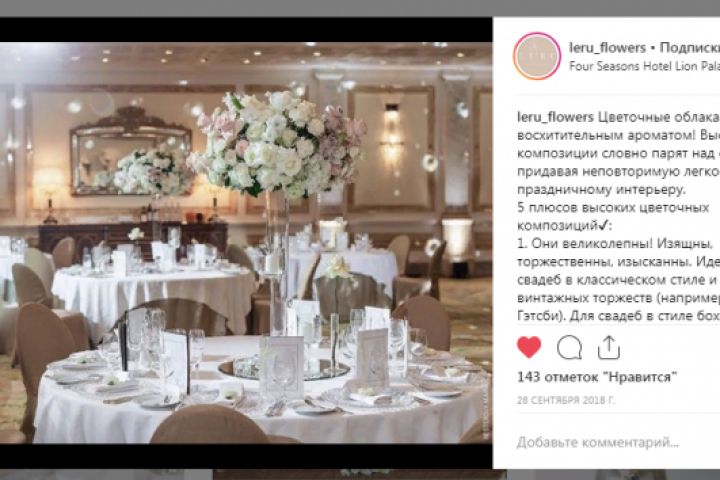
Task: Open leru_flowers username at caption start
Action: click(x=555, y=117)
